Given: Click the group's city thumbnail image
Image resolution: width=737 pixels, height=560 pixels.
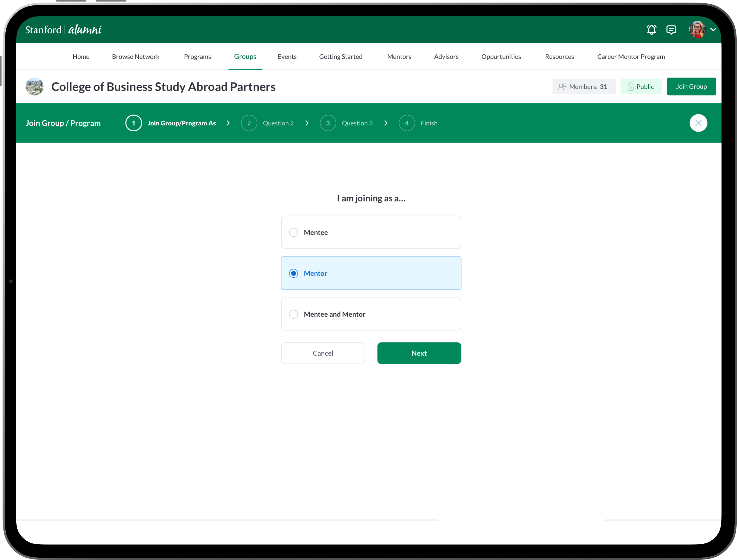Looking at the screenshot, I should point(35,87).
